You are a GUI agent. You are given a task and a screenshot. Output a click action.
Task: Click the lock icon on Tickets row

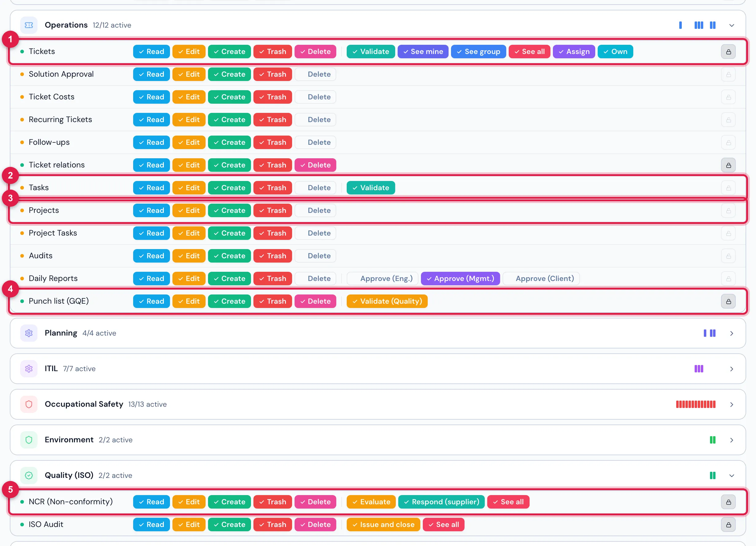click(728, 52)
